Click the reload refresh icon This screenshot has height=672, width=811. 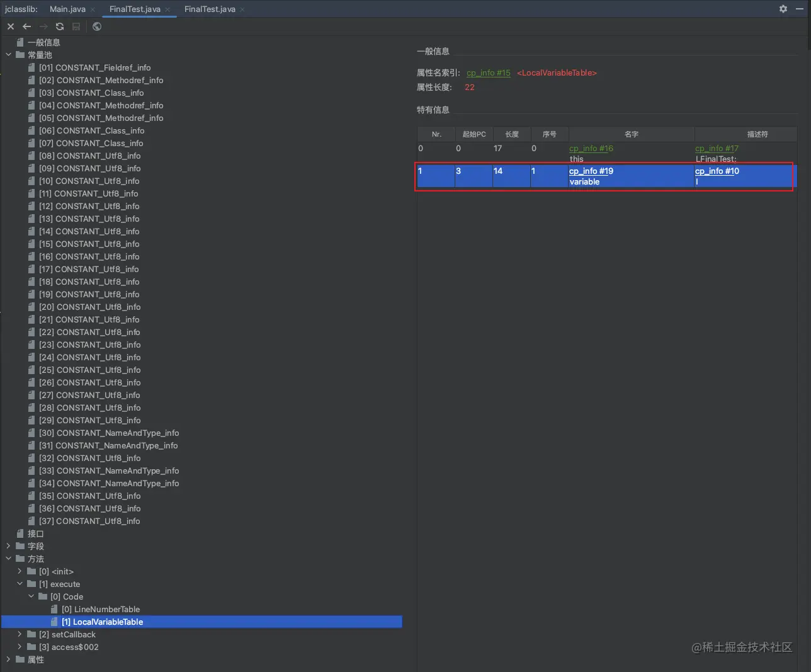(x=60, y=26)
